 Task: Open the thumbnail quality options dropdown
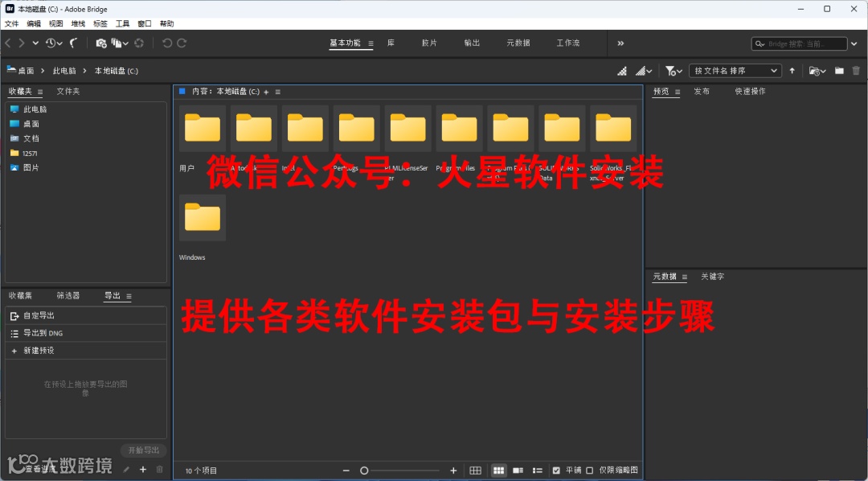644,71
